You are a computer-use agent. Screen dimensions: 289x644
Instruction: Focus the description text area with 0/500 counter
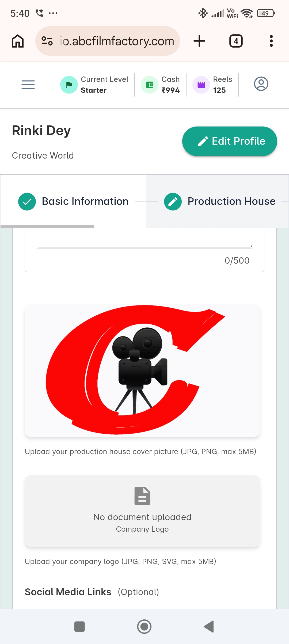(x=144, y=250)
